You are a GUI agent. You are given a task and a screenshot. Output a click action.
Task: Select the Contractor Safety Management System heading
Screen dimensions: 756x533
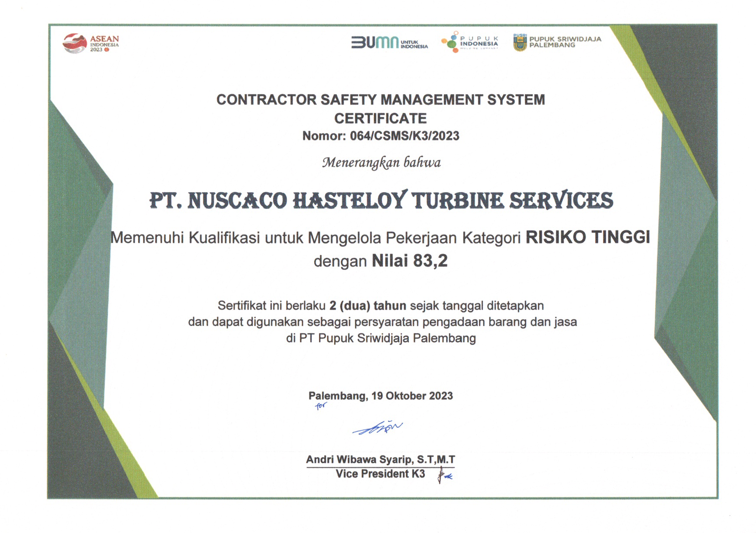pyautogui.click(x=380, y=100)
